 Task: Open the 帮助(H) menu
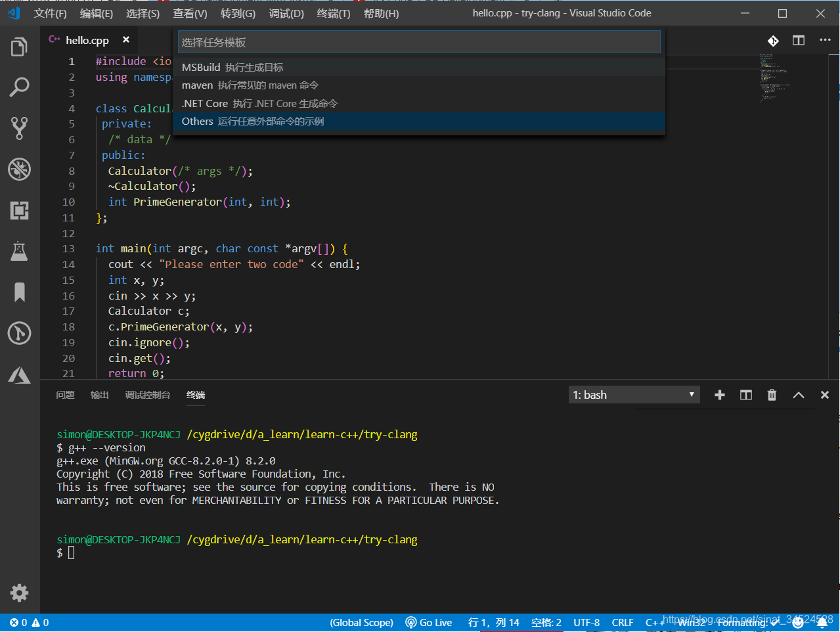pyautogui.click(x=381, y=13)
